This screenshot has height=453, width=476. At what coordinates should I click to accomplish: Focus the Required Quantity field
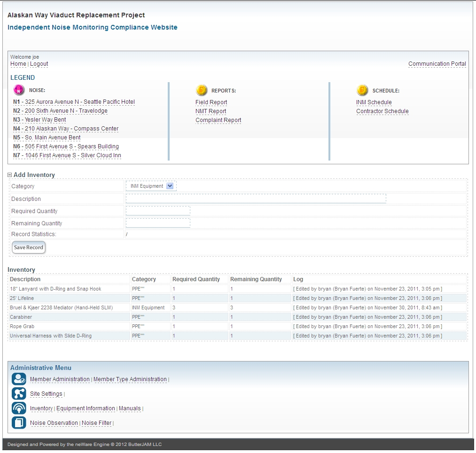(x=158, y=211)
